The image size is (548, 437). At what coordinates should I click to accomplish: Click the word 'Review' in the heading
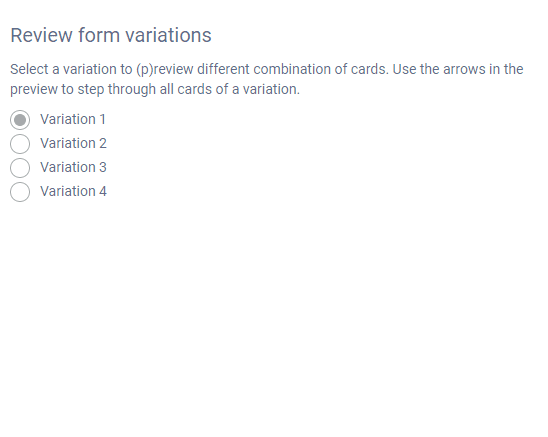click(41, 35)
